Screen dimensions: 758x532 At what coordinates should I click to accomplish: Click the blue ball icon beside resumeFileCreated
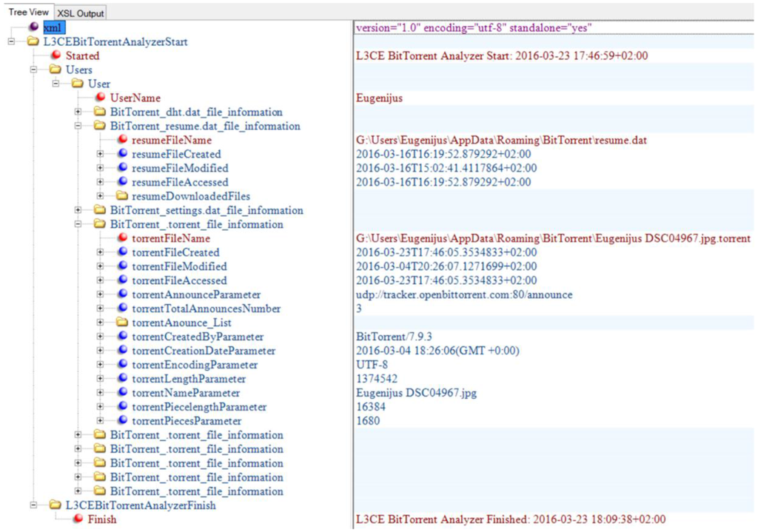[x=122, y=154]
